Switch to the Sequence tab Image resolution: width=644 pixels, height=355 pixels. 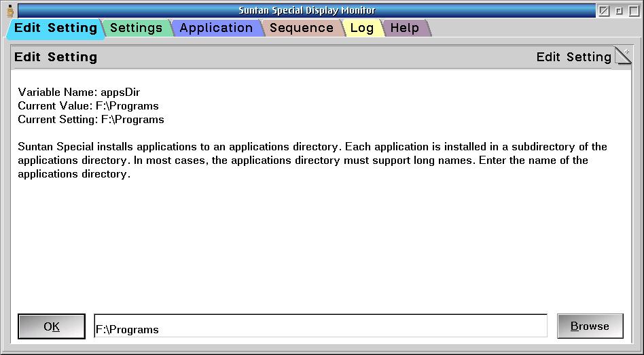302,29
